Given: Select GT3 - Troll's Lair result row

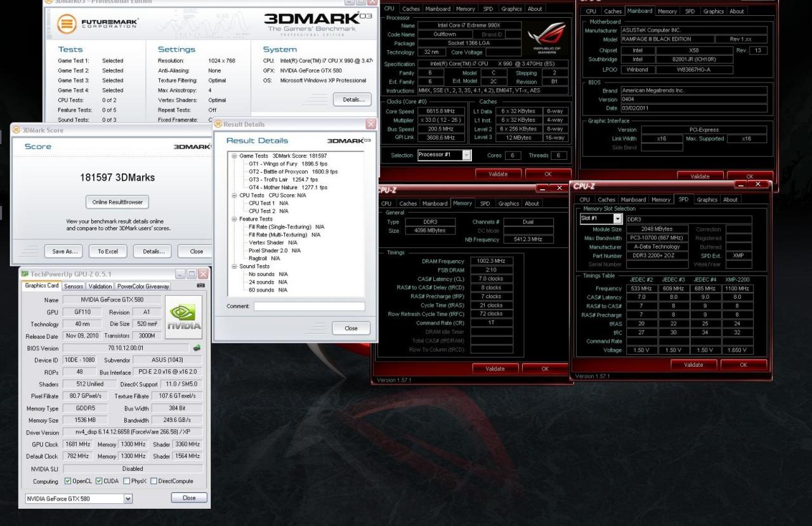Looking at the screenshot, I should (288, 180).
